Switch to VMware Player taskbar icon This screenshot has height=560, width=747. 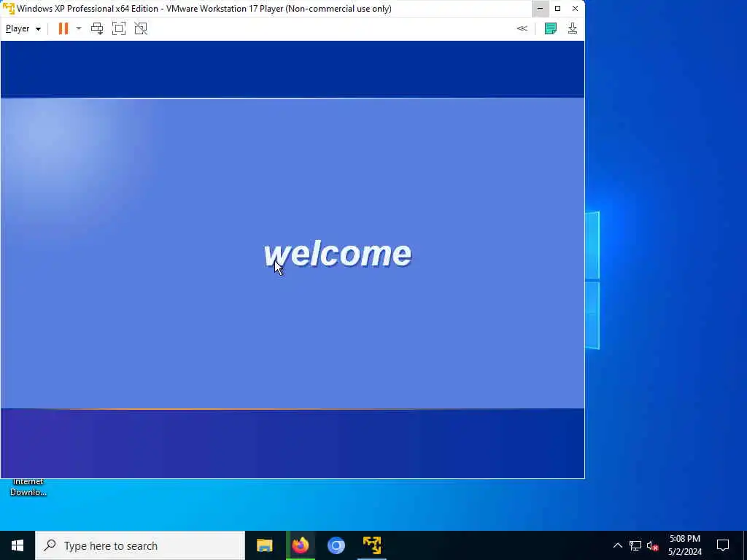tap(372, 545)
